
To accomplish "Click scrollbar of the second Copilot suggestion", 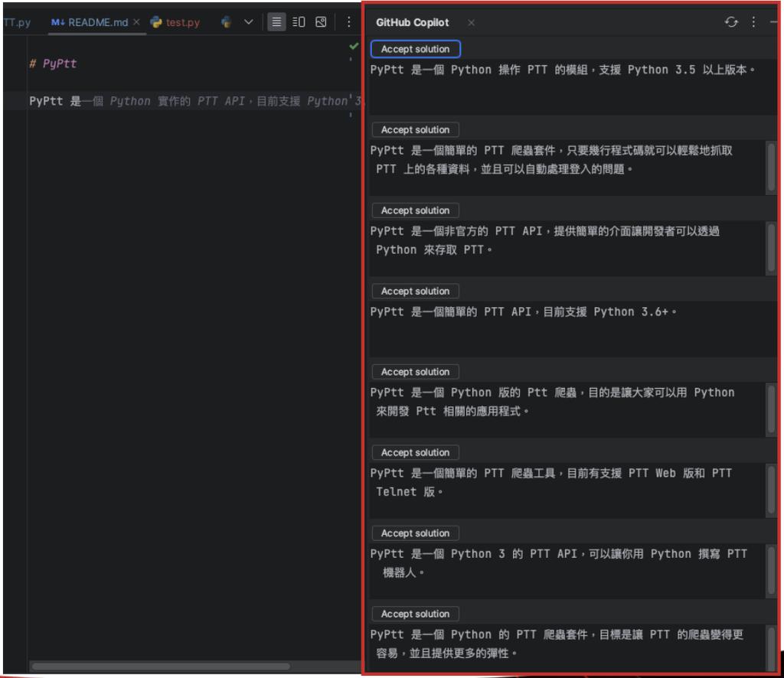I will (x=771, y=167).
